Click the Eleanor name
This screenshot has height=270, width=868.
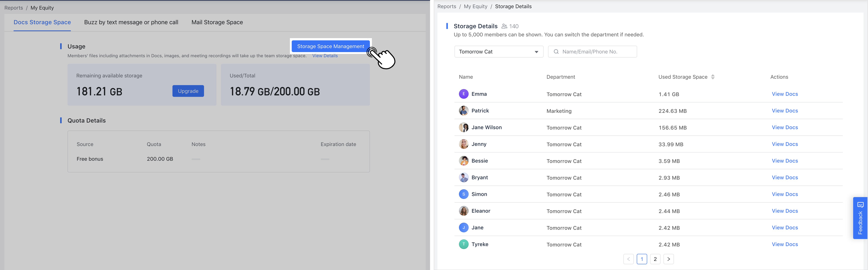point(481,211)
